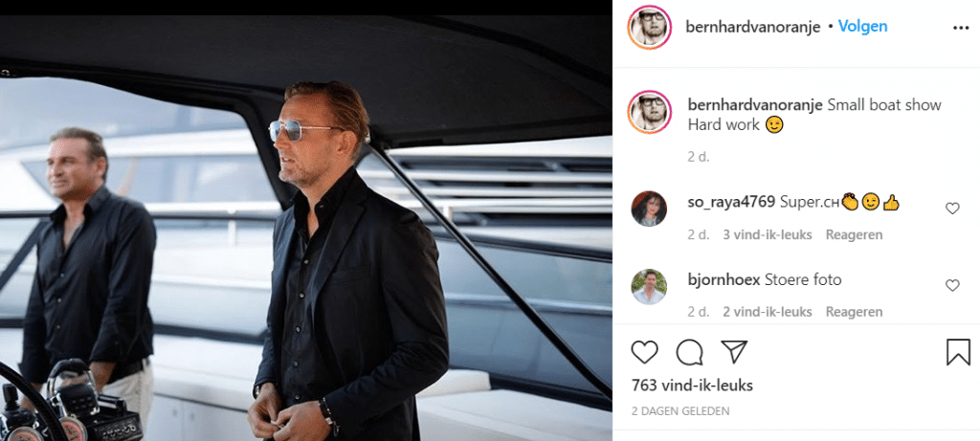Open bernhardvanoranje profile from header username
980x441 pixels.
(753, 27)
